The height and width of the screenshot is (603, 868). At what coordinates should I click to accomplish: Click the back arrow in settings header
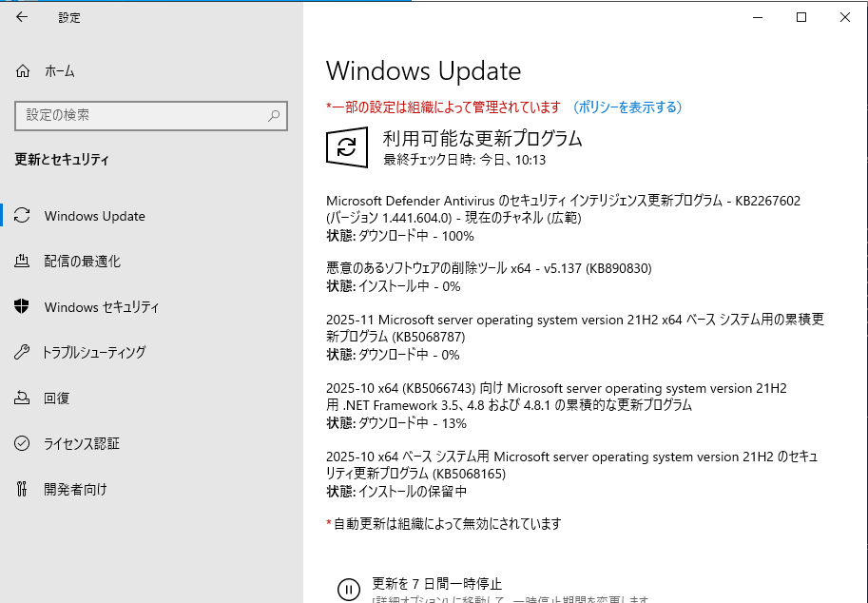coord(22,17)
